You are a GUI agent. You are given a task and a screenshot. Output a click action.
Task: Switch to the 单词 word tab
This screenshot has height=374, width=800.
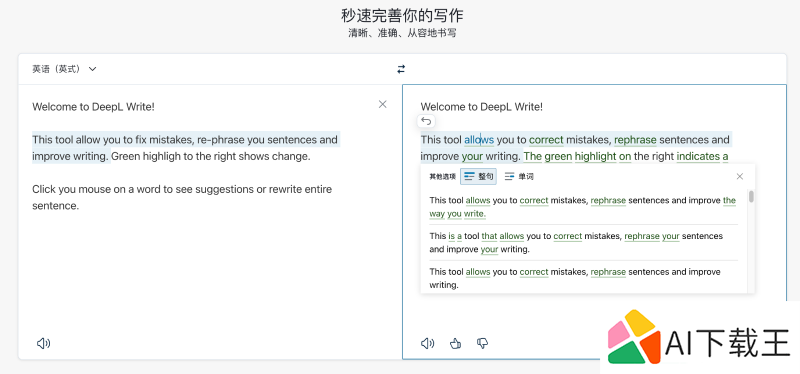[x=519, y=177]
